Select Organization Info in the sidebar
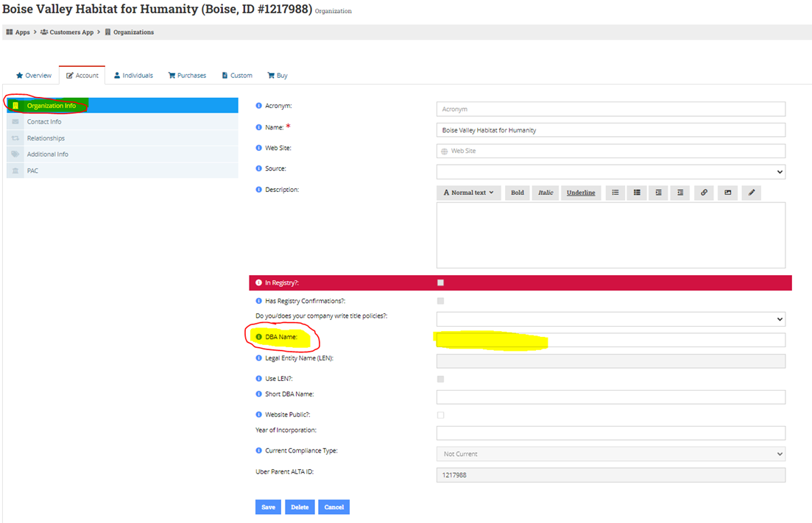Viewport: 812px width, 523px height. pyautogui.click(x=123, y=105)
